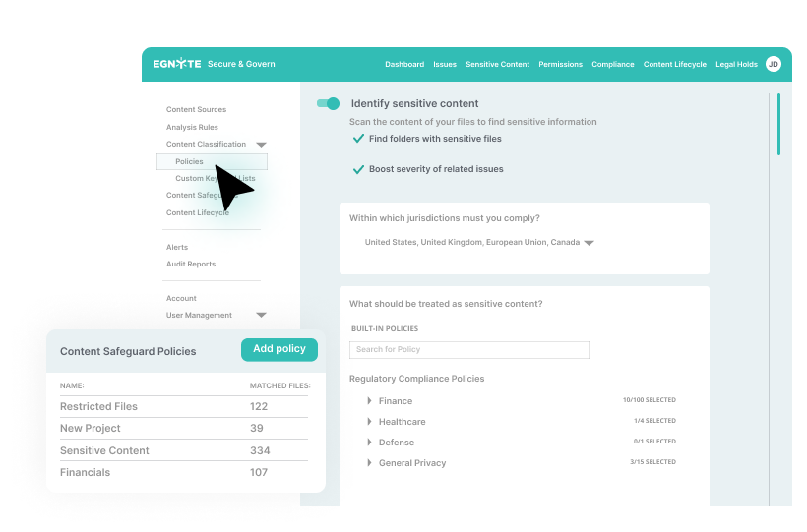Screen dimensions: 807x532
Task: Click the Search for Policy field
Action: 468,350
